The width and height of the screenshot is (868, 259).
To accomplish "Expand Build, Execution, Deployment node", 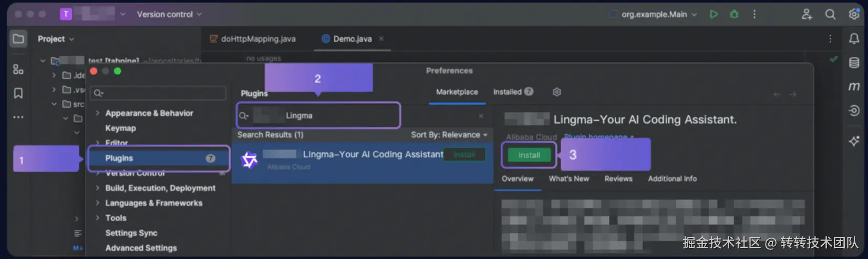I will pyautogui.click(x=97, y=188).
